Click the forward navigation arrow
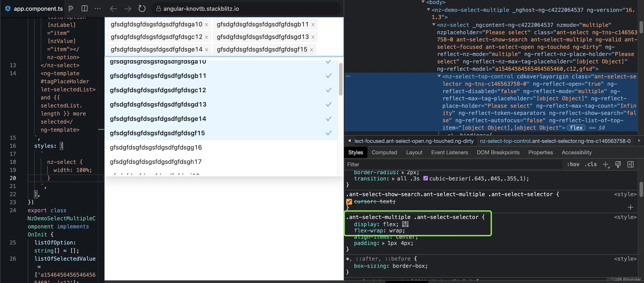The width and height of the screenshot is (644, 283). [128, 9]
